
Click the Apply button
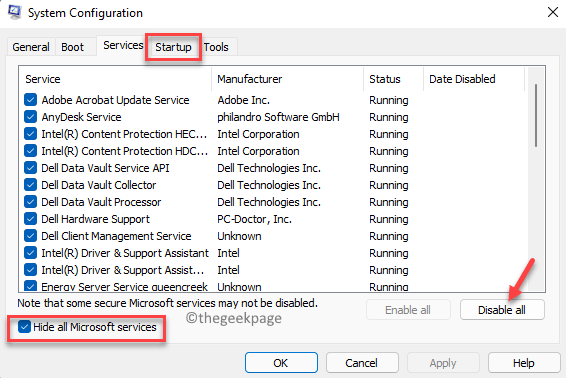(443, 362)
